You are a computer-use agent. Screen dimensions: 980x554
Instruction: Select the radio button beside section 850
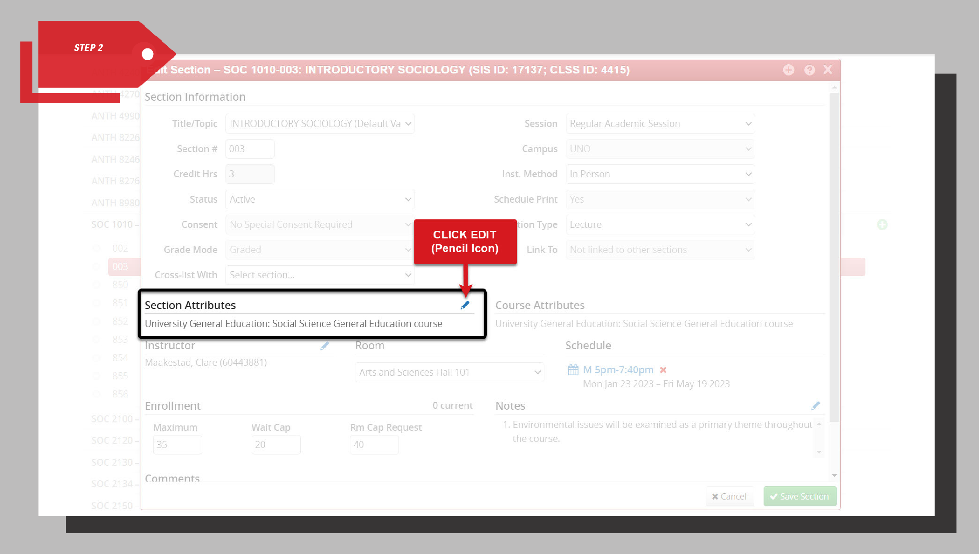97,284
